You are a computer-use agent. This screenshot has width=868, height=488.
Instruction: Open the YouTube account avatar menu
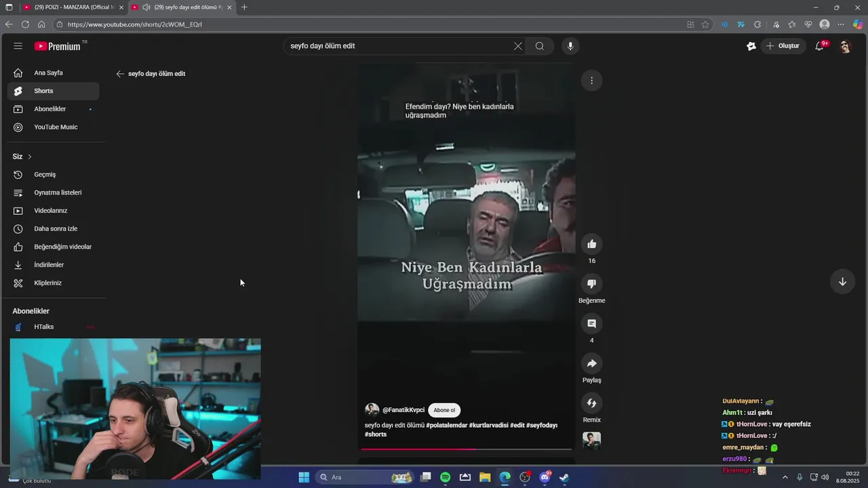click(845, 46)
